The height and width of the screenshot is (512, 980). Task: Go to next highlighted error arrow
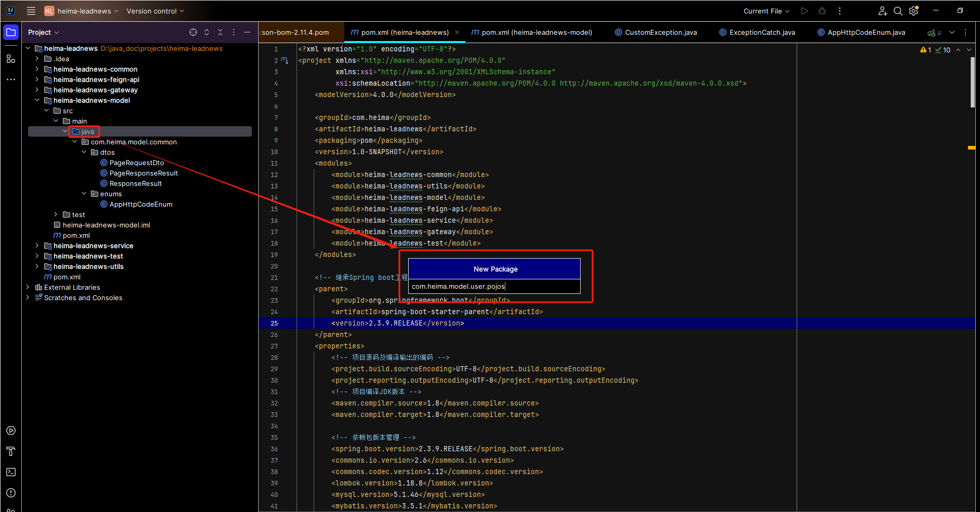point(969,50)
